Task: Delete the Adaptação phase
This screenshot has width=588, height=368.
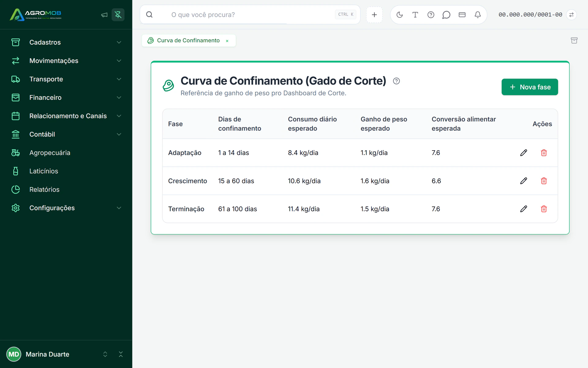Action: click(x=544, y=153)
